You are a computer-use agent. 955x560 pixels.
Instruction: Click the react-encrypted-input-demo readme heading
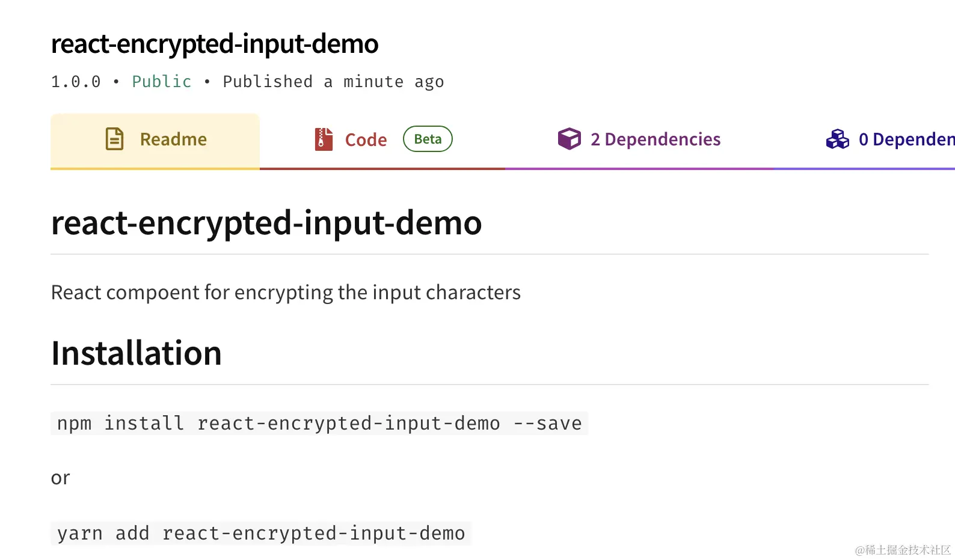[266, 224]
